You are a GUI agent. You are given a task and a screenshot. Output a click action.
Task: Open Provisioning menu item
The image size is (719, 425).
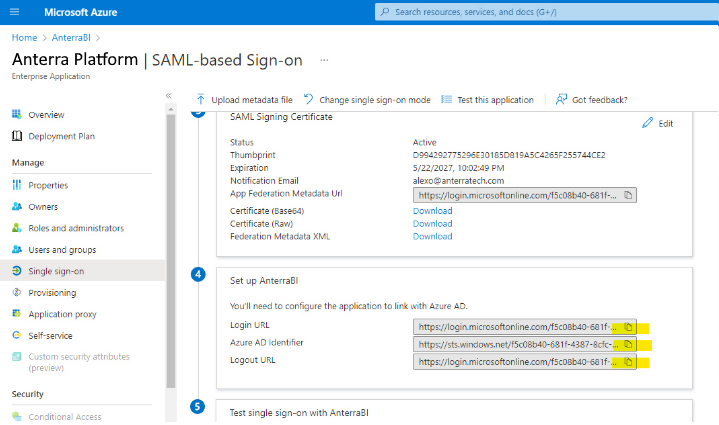pyautogui.click(x=52, y=293)
